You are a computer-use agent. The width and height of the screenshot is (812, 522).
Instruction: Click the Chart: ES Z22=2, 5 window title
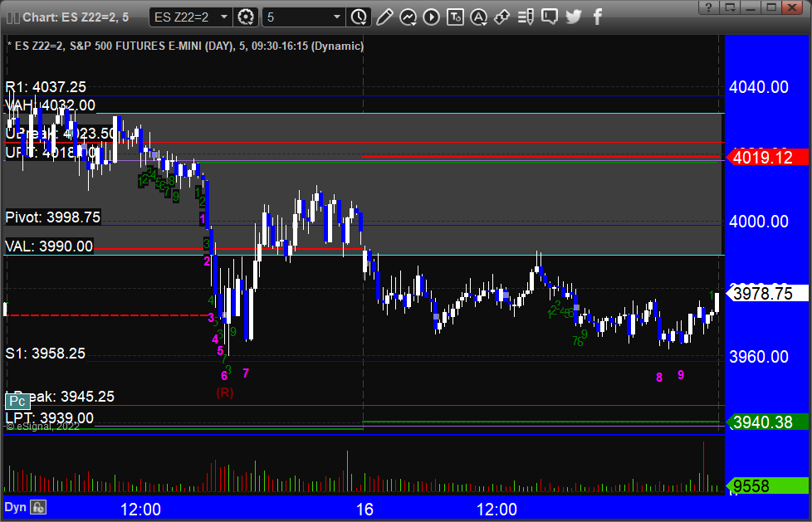pos(76,17)
